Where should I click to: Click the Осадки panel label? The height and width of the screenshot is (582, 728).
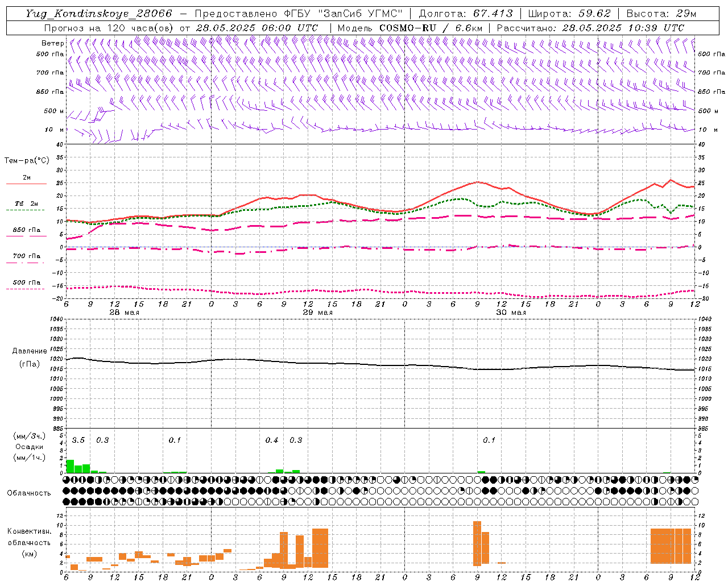click(x=29, y=447)
